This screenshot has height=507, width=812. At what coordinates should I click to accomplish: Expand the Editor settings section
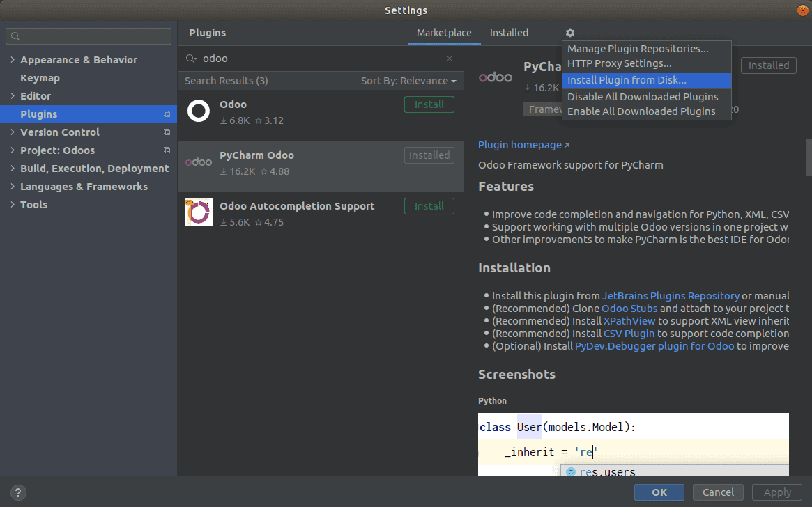(13, 95)
